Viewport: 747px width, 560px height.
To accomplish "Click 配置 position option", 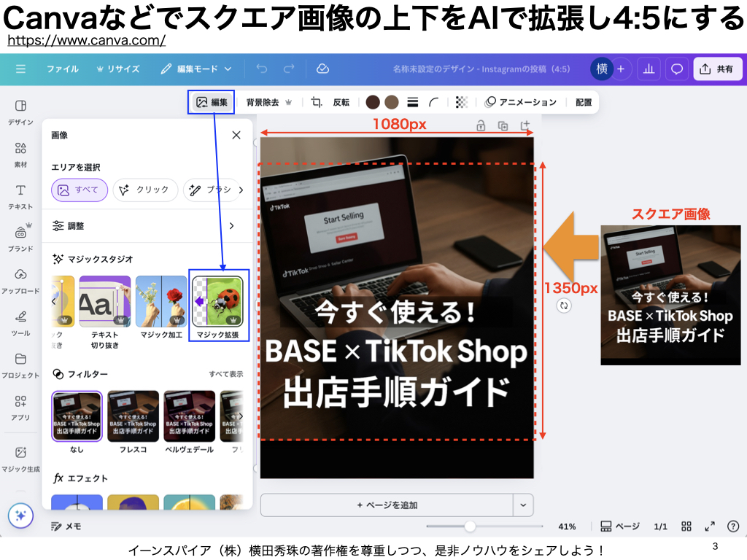I will click(584, 102).
